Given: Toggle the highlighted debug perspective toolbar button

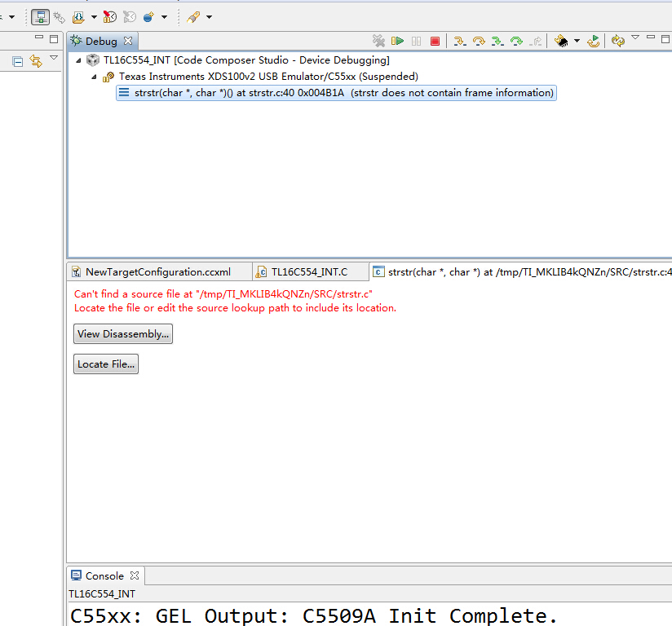Looking at the screenshot, I should [40, 17].
